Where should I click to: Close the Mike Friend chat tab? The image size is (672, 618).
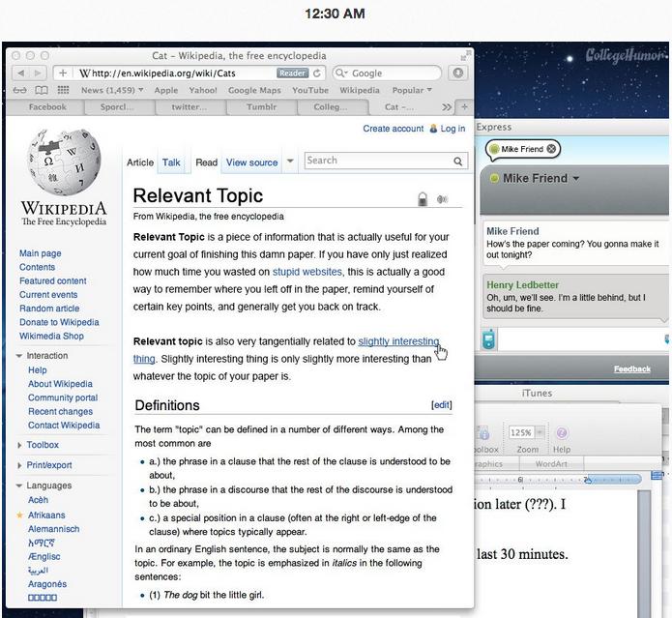pos(551,149)
